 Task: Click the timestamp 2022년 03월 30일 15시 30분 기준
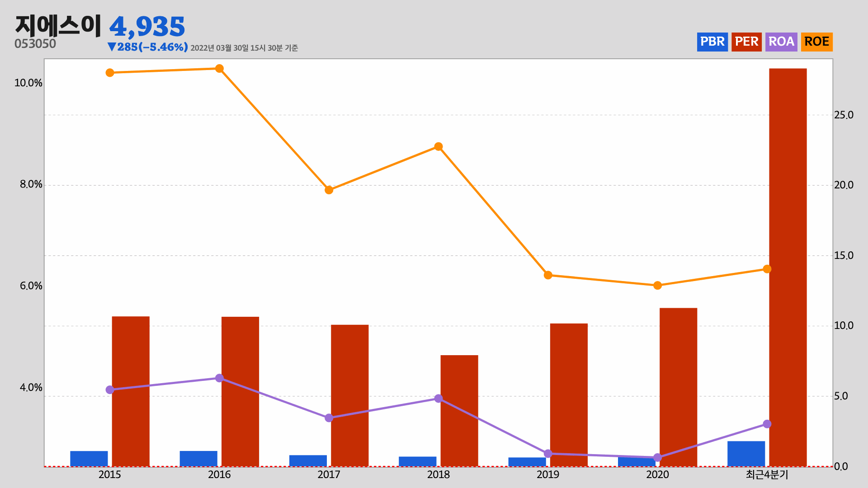[244, 48]
